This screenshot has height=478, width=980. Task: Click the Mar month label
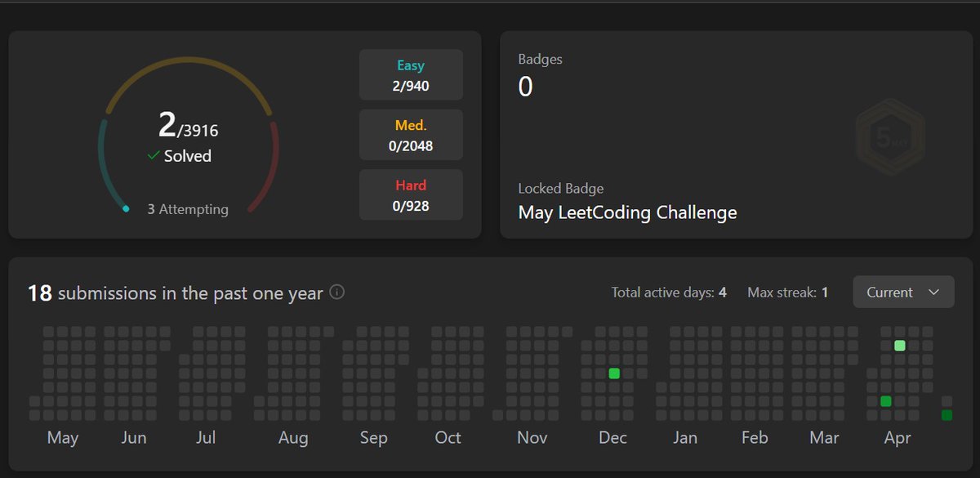click(x=824, y=438)
